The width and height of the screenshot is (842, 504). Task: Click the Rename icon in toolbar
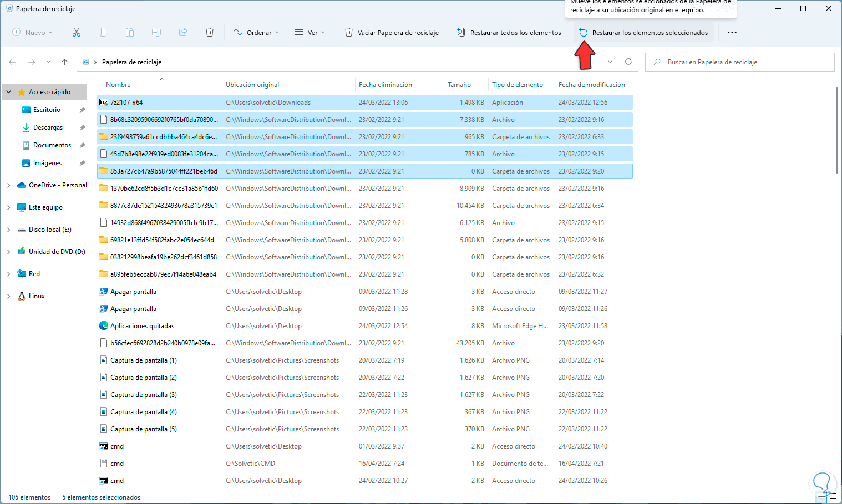156,33
